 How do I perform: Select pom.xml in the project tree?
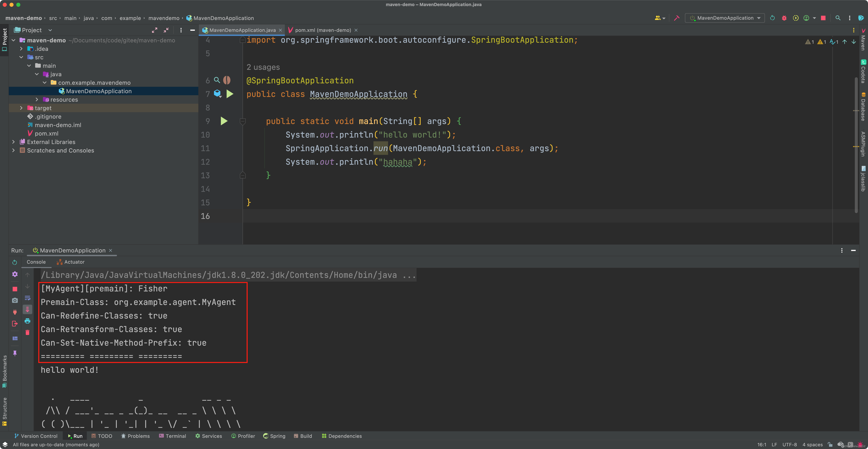pos(46,134)
